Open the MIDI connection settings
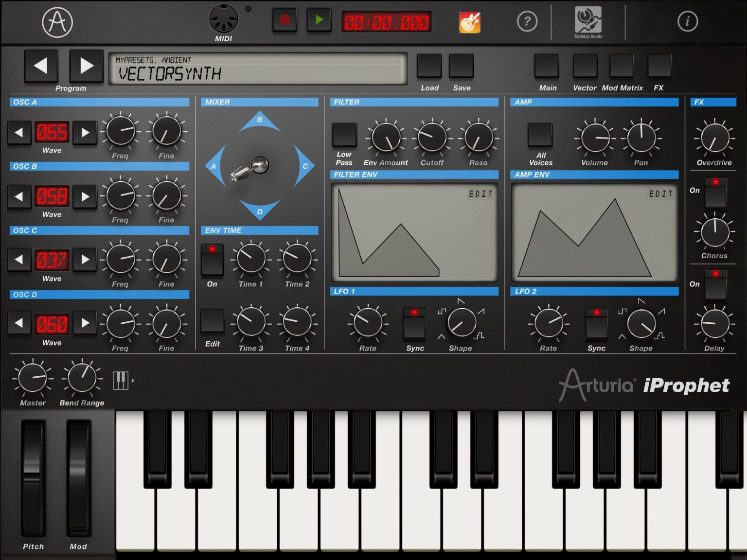 [223, 19]
